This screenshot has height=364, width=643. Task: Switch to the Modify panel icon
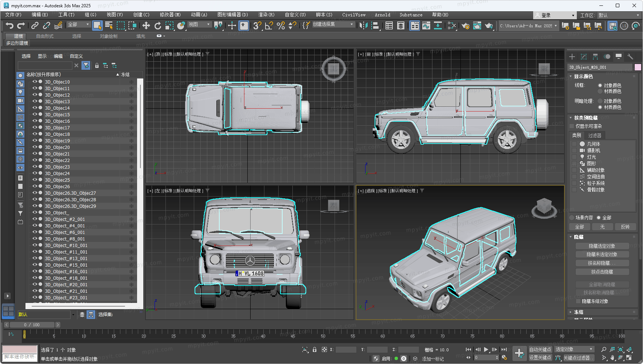click(584, 57)
